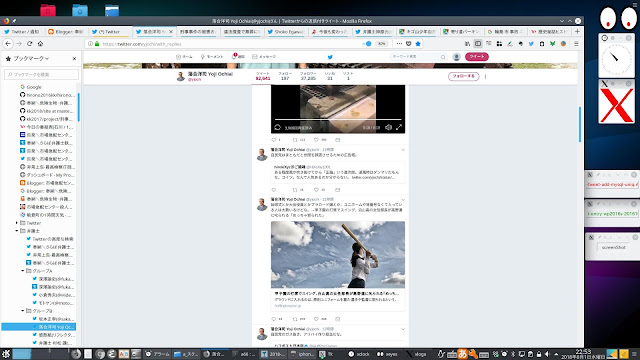Click the taskbar date and time clock
Image resolution: width=640 pixels, height=360 pixels.
[x=583, y=354]
